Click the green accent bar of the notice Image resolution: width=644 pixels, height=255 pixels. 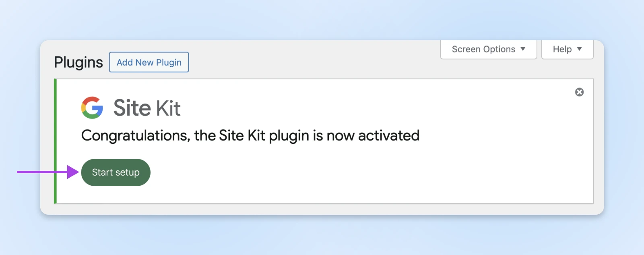55,141
